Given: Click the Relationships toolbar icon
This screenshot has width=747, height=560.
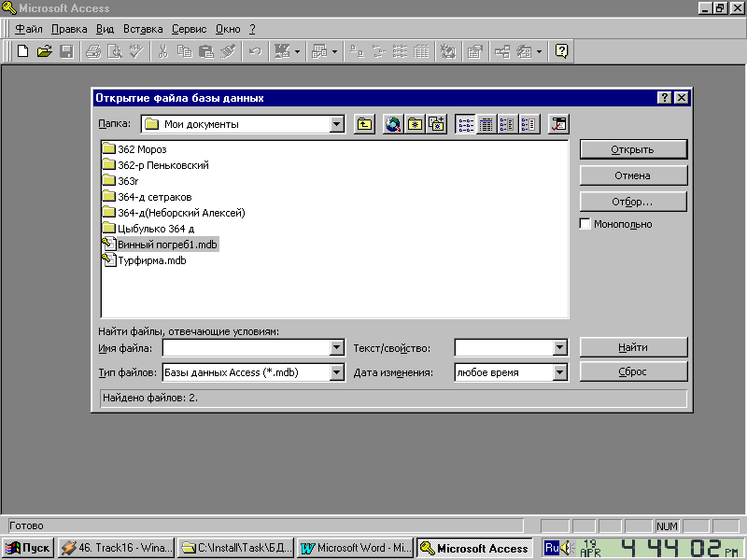Looking at the screenshot, I should tap(501, 51).
